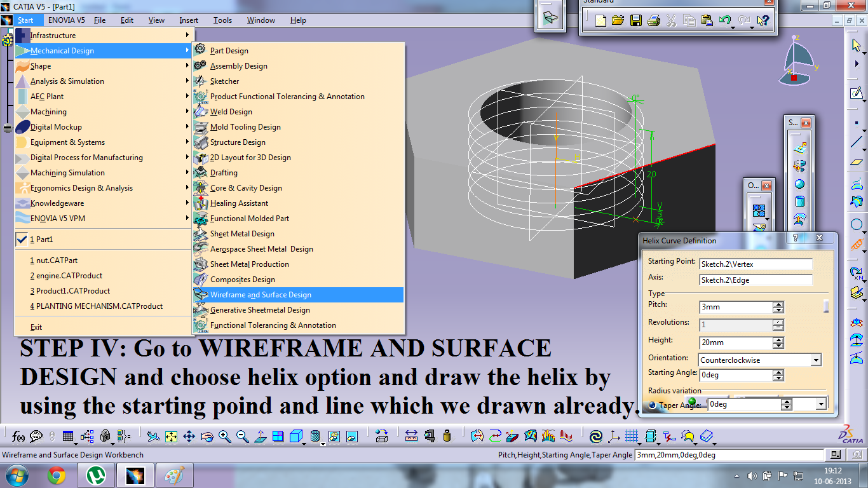
Task: Click the Helix dialog help question button
Action: (x=796, y=238)
